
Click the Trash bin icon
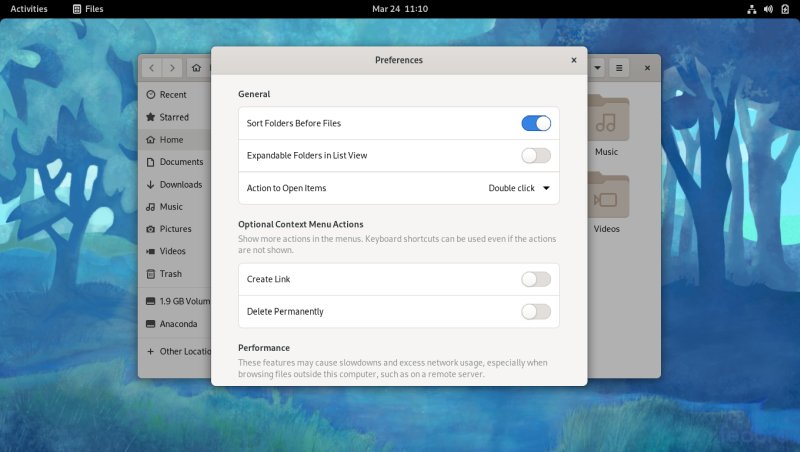click(x=151, y=273)
